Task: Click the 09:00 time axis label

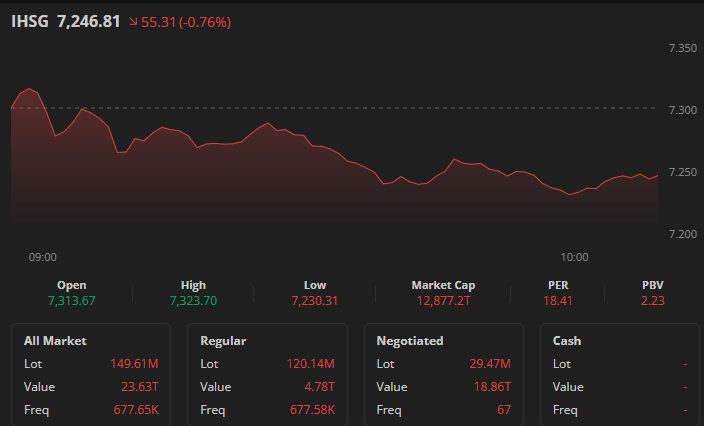Action: (x=43, y=257)
